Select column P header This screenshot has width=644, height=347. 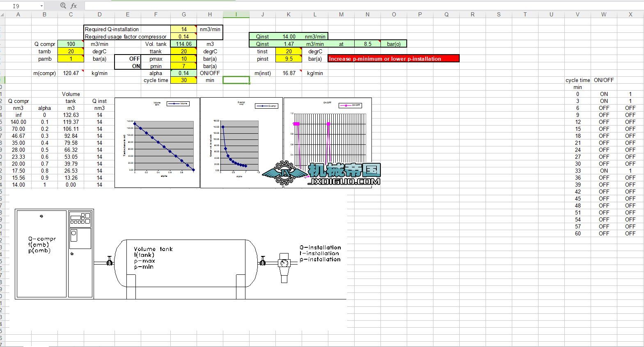click(x=420, y=14)
